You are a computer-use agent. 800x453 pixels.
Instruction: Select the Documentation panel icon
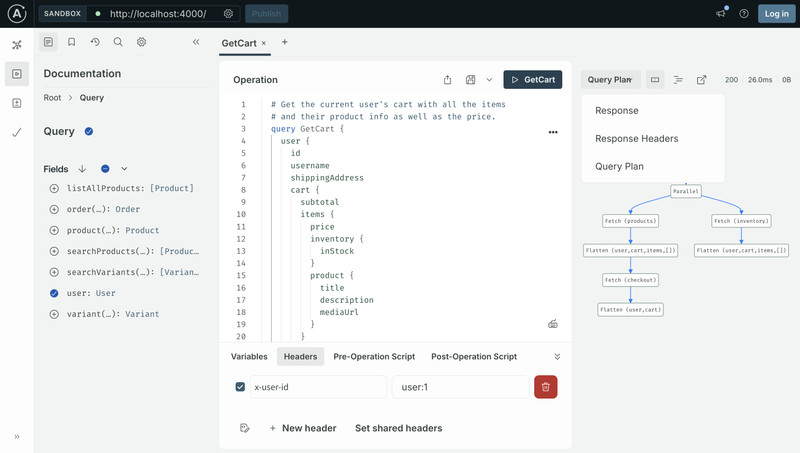click(48, 42)
